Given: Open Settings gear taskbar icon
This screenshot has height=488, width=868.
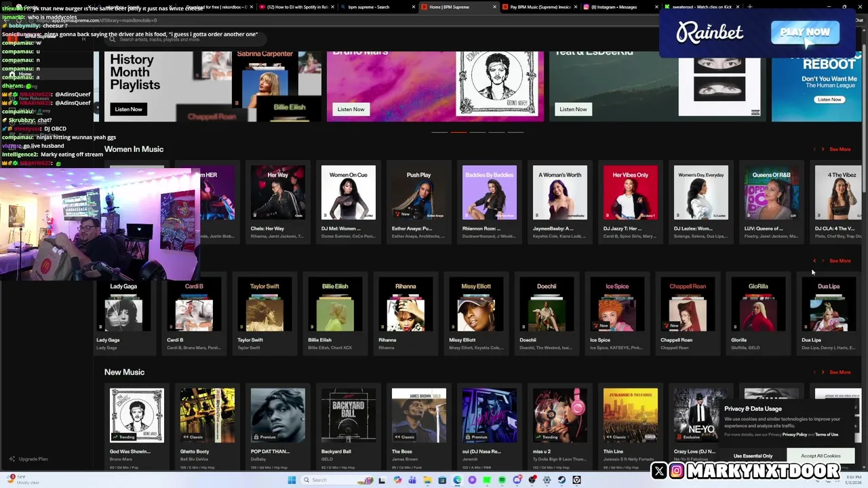Looking at the screenshot, I should pos(547,480).
